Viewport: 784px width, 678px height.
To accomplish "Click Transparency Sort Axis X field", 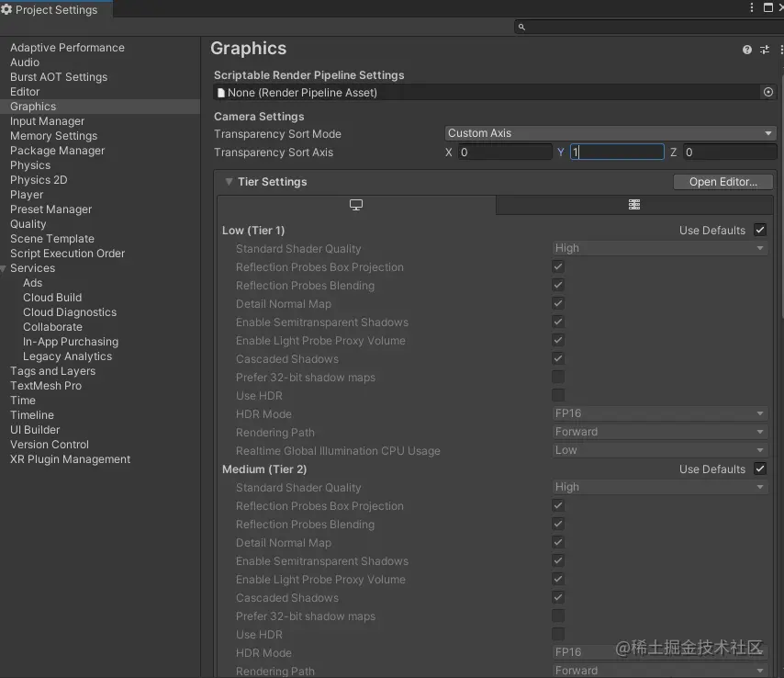I will (505, 153).
